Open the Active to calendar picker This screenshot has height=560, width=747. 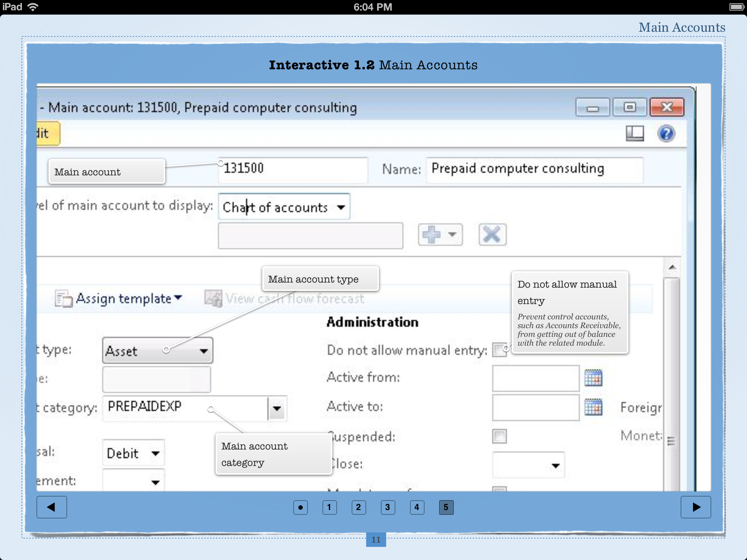tap(593, 407)
